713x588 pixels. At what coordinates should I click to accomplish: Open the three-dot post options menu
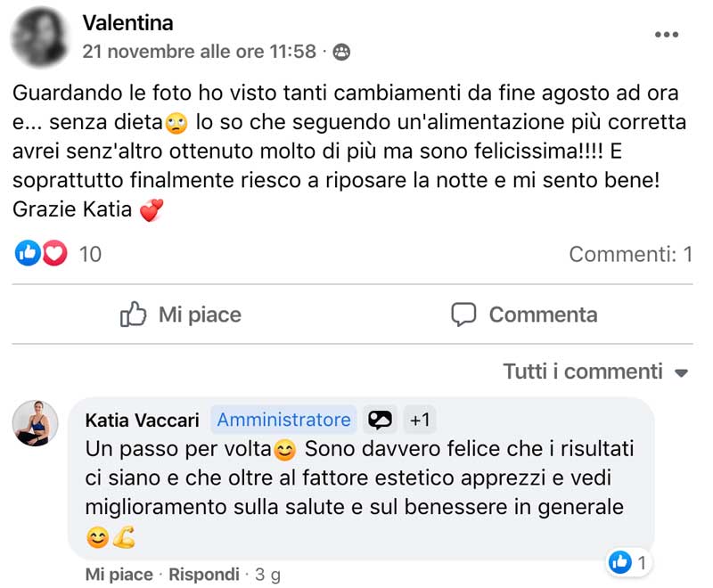[667, 35]
